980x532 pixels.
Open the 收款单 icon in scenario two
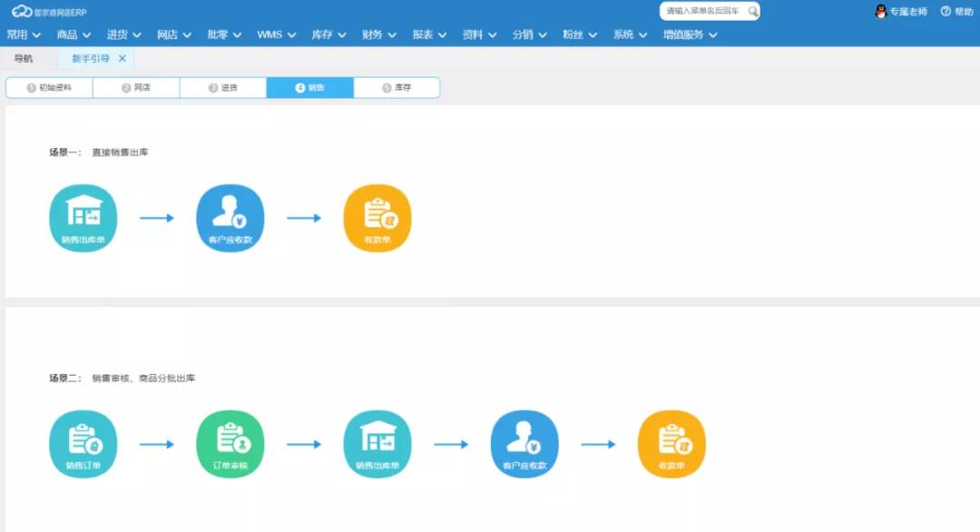pos(671,444)
